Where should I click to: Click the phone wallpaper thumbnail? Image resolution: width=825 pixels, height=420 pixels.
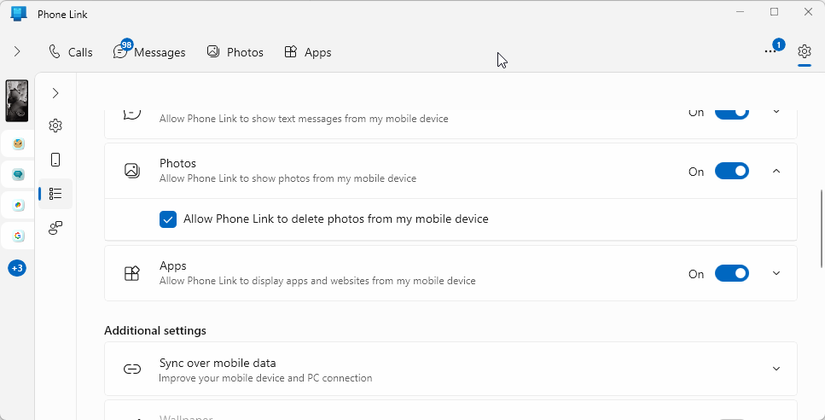pyautogui.click(x=17, y=100)
